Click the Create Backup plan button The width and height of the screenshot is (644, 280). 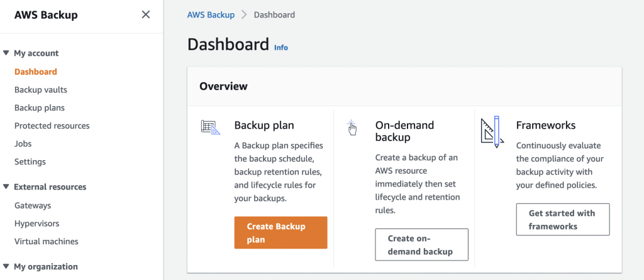281,233
